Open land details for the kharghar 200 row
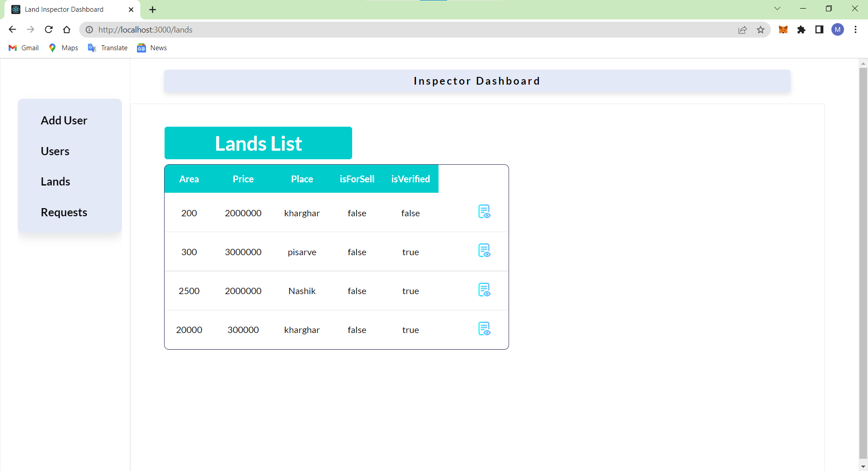 pyautogui.click(x=484, y=211)
